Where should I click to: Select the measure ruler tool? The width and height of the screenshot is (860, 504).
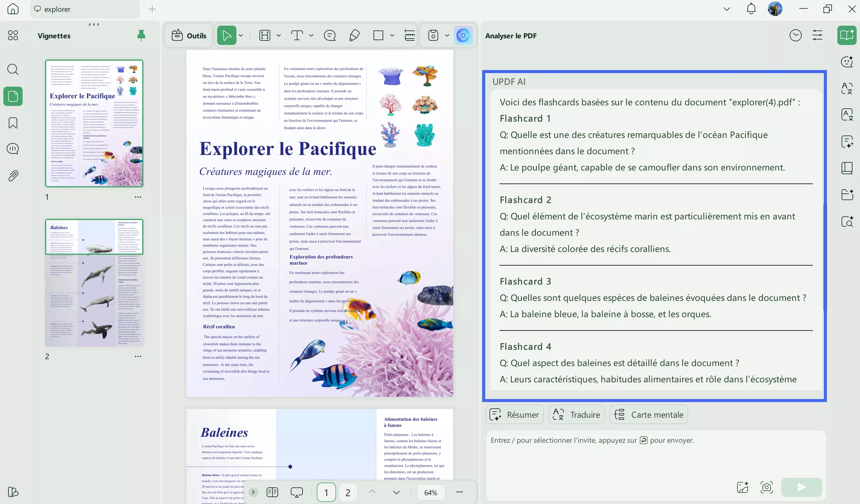[409, 35]
